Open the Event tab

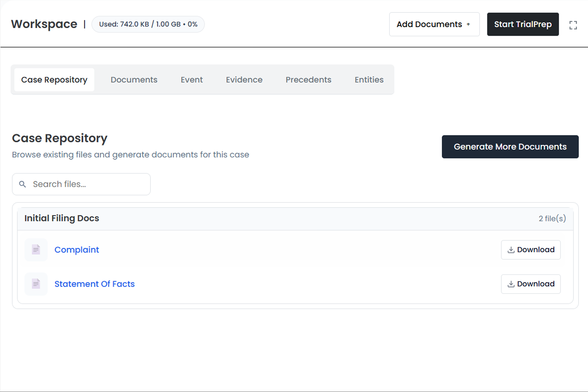coord(192,79)
